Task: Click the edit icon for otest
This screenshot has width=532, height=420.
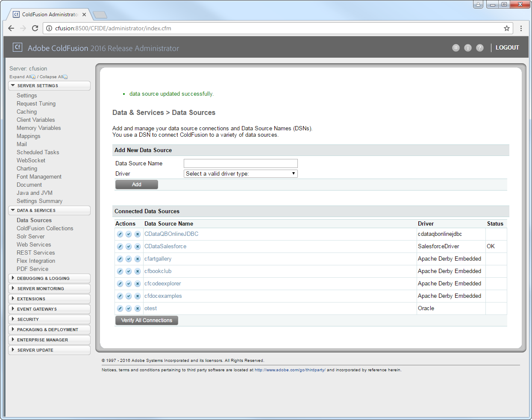Action: (120, 308)
